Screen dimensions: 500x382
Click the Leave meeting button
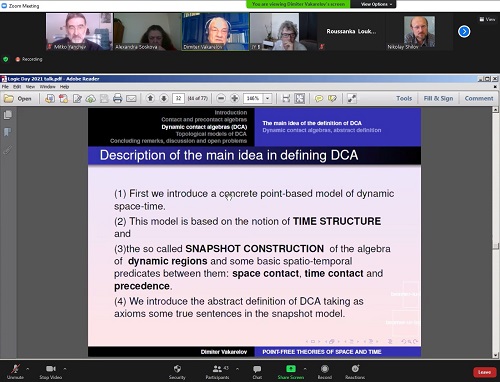(484, 372)
